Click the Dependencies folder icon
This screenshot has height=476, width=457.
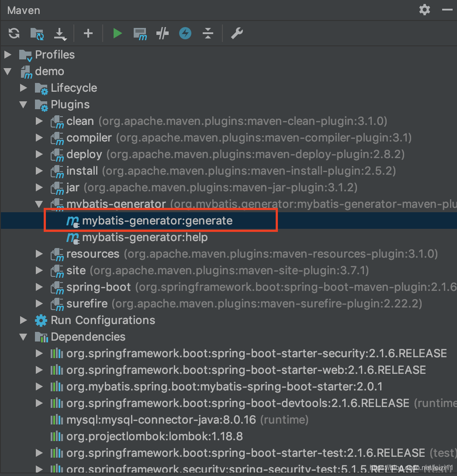(42, 337)
